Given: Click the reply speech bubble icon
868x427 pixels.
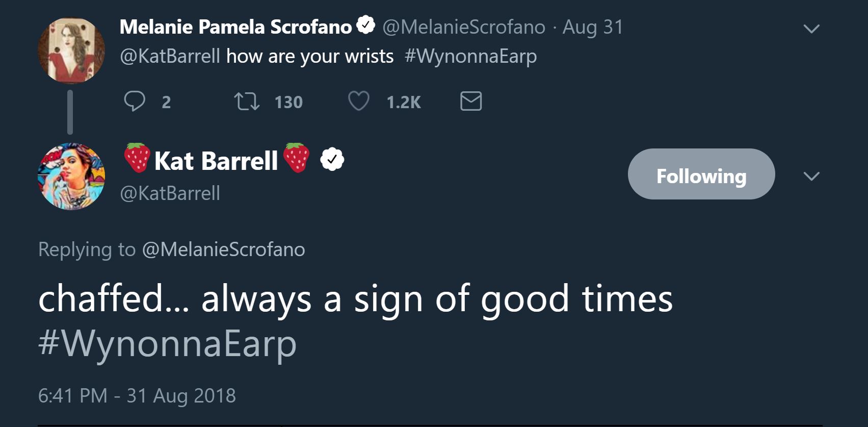Looking at the screenshot, I should pos(135,102).
